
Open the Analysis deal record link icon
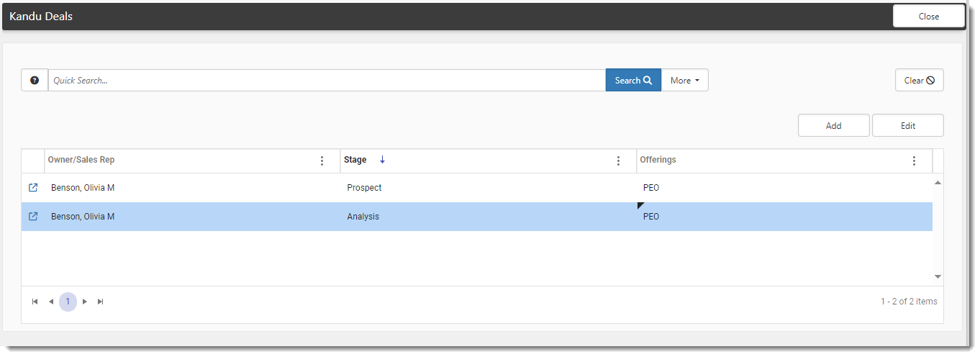pyautogui.click(x=33, y=217)
